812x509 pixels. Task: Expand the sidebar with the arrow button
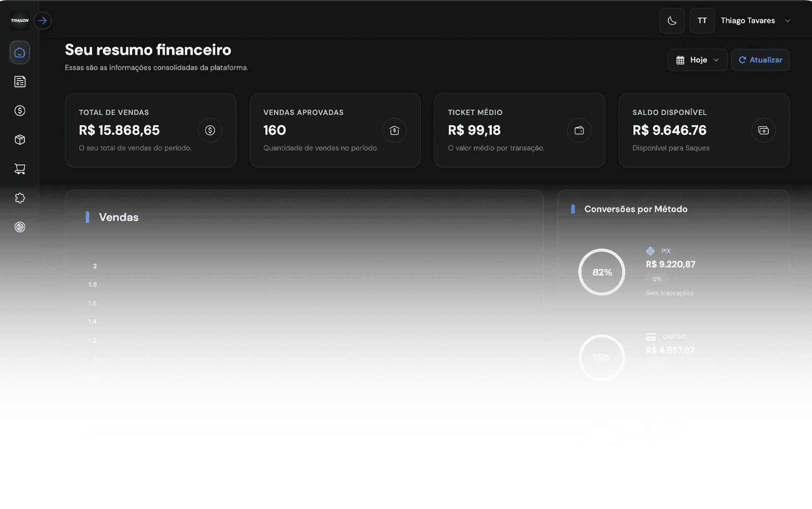[43, 20]
